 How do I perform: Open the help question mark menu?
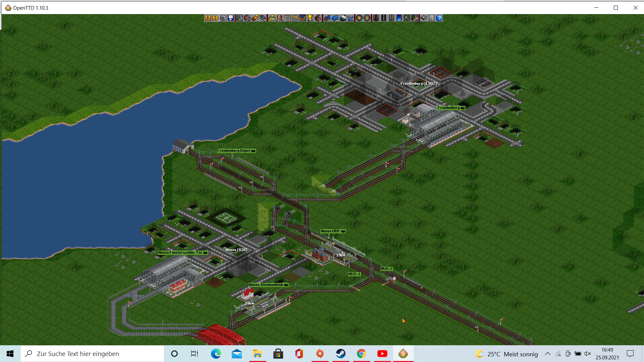(x=439, y=18)
